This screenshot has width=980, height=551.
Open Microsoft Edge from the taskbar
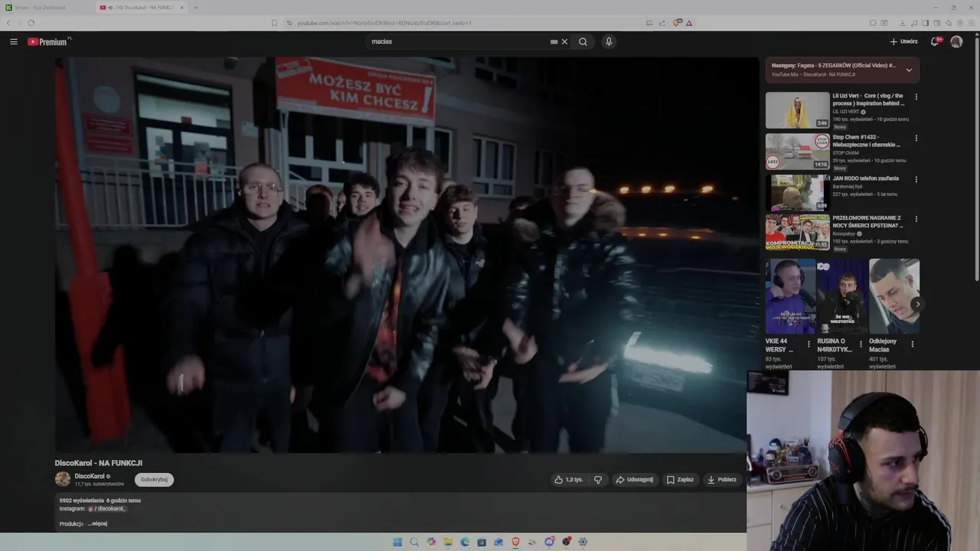465,542
